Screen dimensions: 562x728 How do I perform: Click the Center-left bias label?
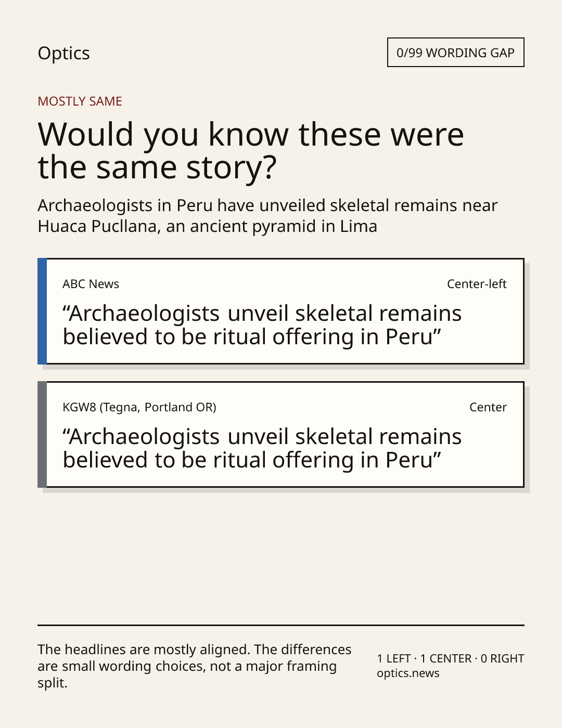tap(477, 284)
